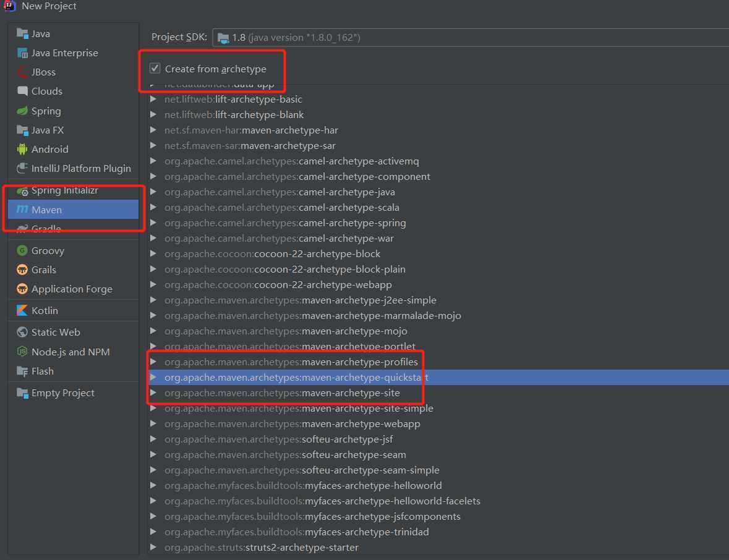Click the Flash icon

point(22,371)
